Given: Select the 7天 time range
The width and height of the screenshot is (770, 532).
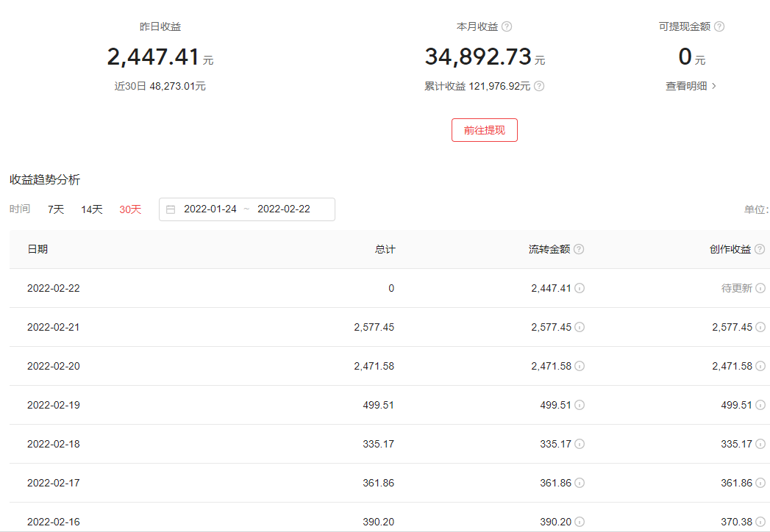Looking at the screenshot, I should (x=56, y=209).
